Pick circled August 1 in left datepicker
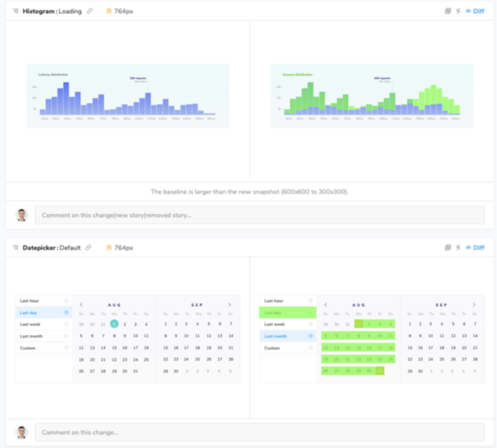The image size is (497, 448). coord(114,324)
